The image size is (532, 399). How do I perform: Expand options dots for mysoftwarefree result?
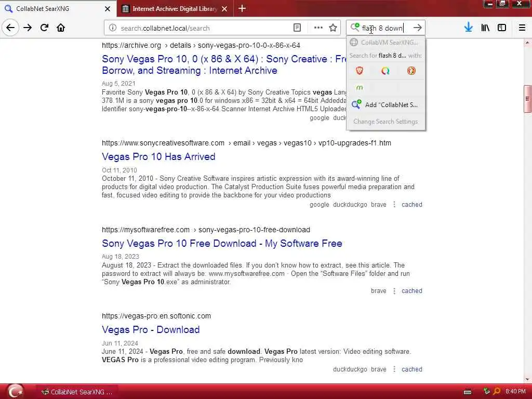[394, 291]
